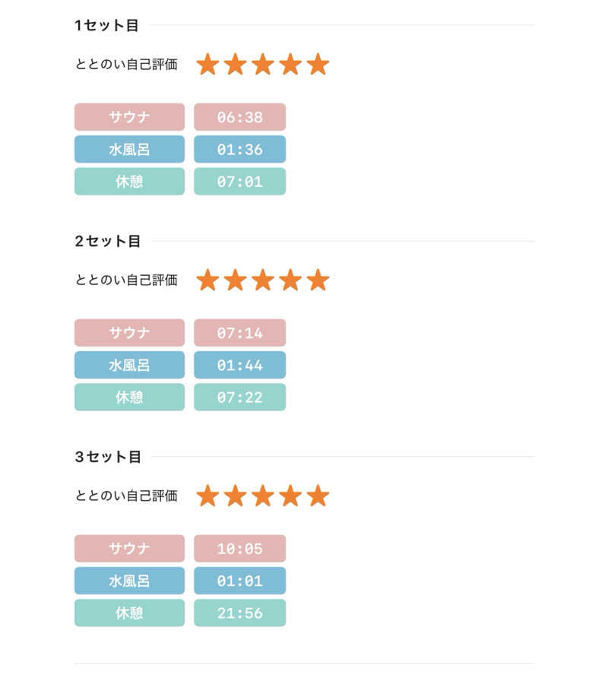This screenshot has height=700, width=608.
Task: Click the first star in set 1 rating
Action: [x=207, y=65]
